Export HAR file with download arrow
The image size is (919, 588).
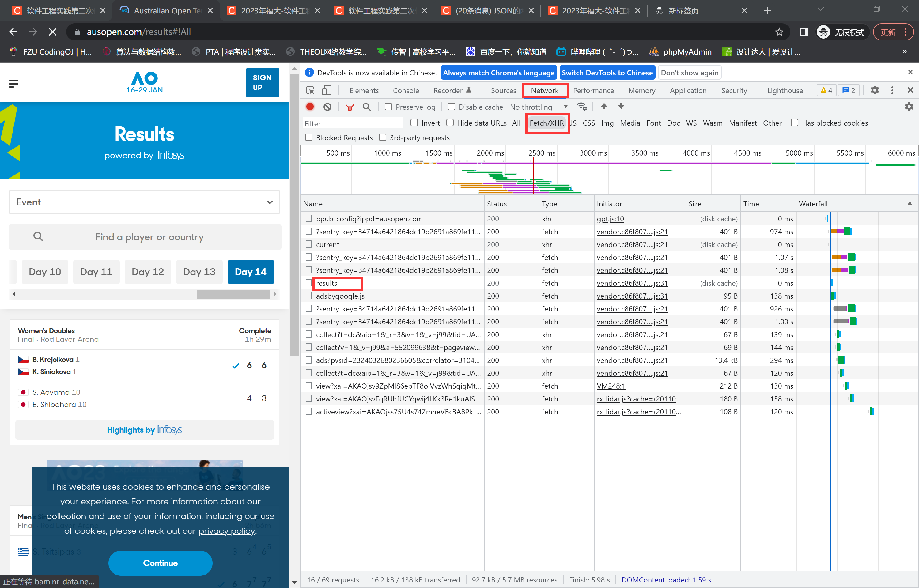click(621, 107)
